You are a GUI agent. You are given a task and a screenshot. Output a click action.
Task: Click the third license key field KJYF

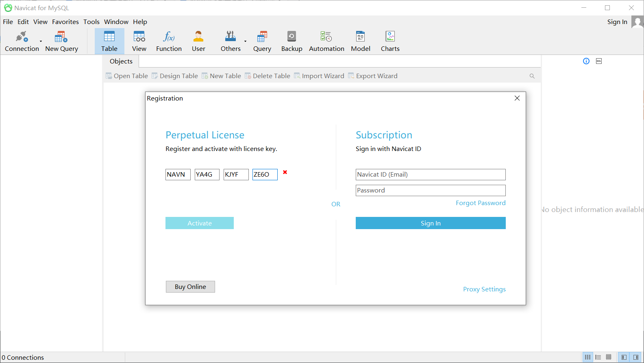236,175
